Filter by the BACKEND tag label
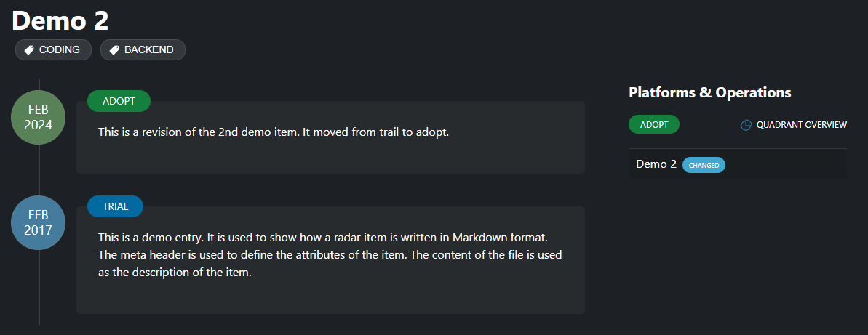 (149, 50)
